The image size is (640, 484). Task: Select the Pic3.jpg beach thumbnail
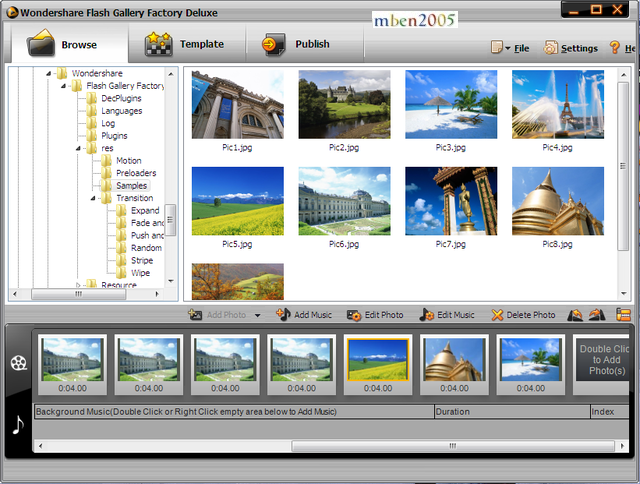pyautogui.click(x=451, y=104)
